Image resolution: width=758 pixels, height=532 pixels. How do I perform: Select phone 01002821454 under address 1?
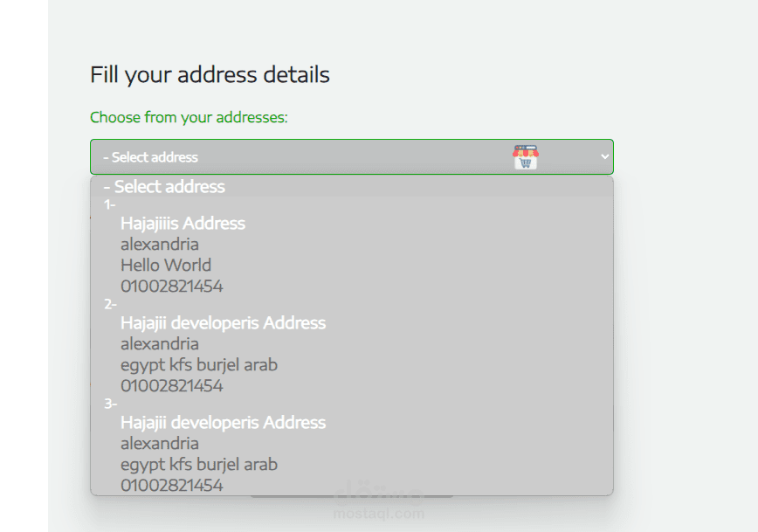click(x=172, y=287)
